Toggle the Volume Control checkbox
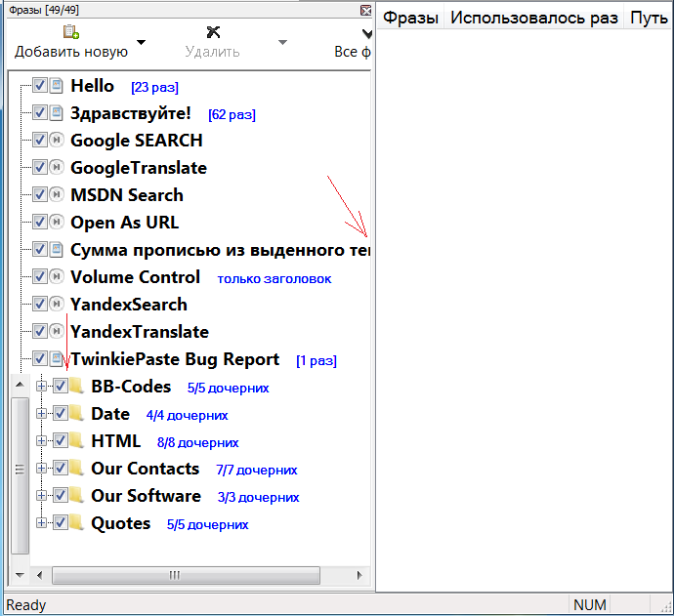The width and height of the screenshot is (675, 616). [x=40, y=276]
